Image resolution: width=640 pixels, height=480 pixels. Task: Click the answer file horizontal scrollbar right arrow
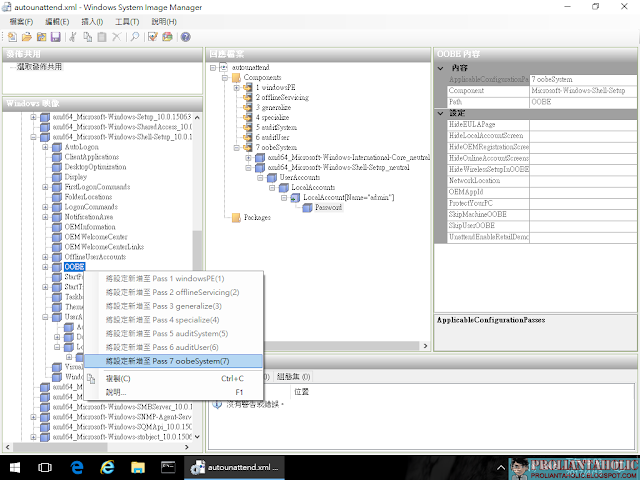425,346
